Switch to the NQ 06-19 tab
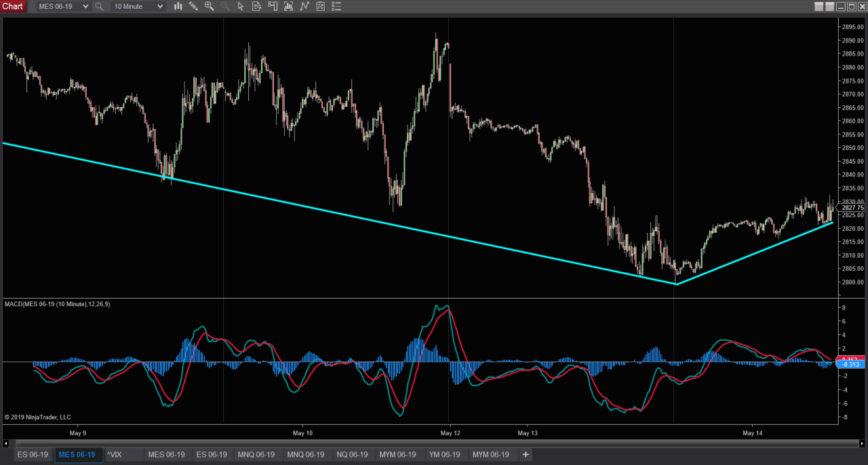Screen dimensions: 868x465 click(353, 454)
